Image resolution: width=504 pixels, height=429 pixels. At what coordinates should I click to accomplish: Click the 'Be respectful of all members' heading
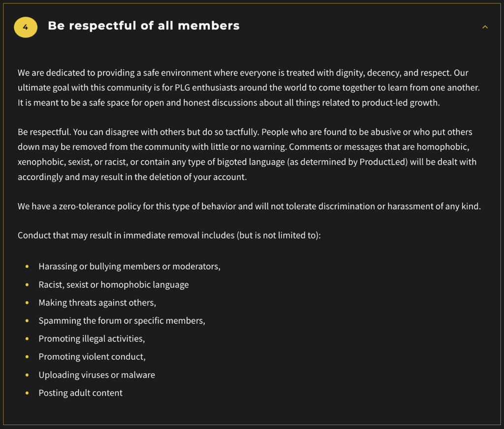(144, 26)
